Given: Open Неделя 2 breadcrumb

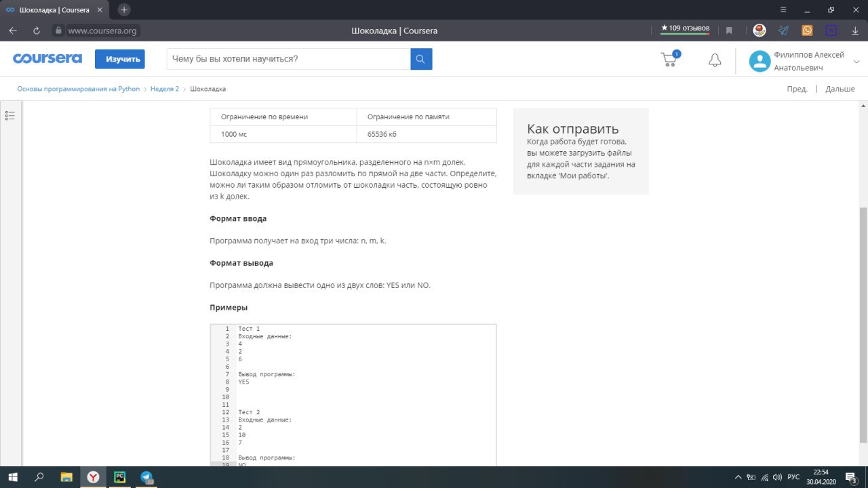Looking at the screenshot, I should [165, 89].
